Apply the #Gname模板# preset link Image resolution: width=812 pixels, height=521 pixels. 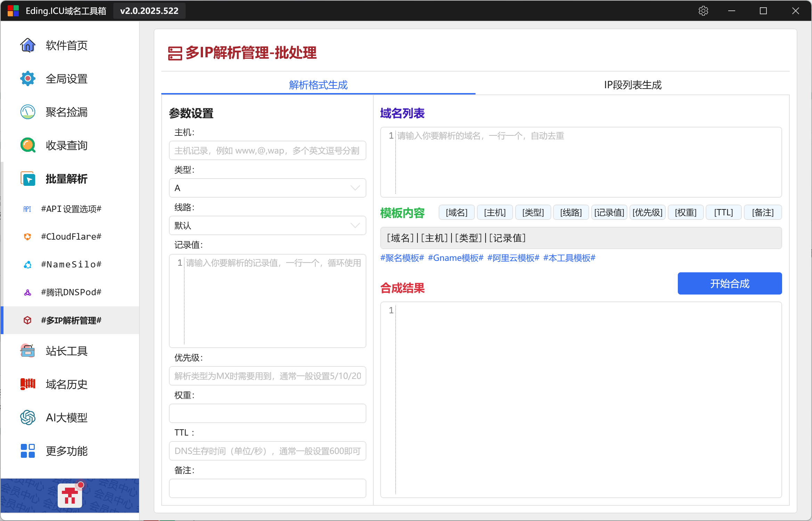(456, 258)
